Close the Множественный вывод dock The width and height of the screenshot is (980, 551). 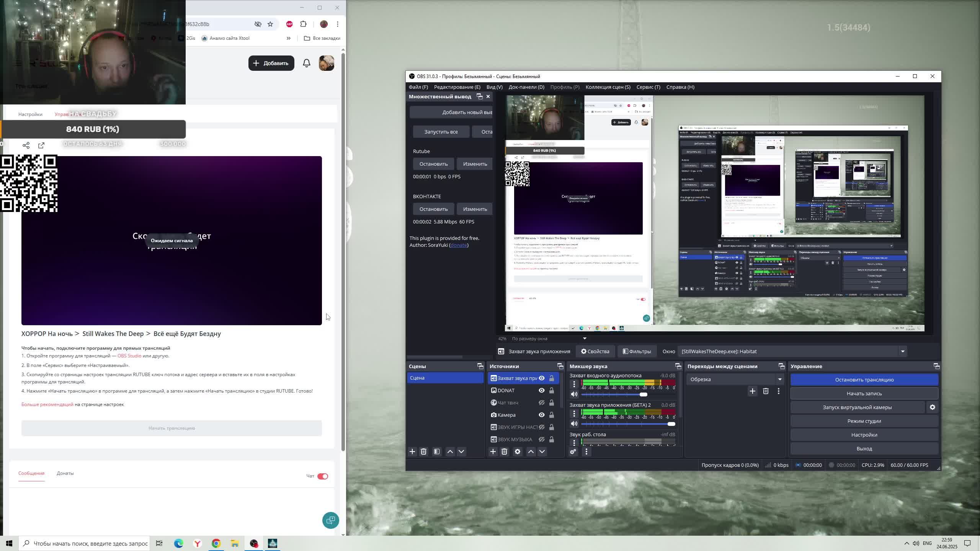click(x=488, y=96)
